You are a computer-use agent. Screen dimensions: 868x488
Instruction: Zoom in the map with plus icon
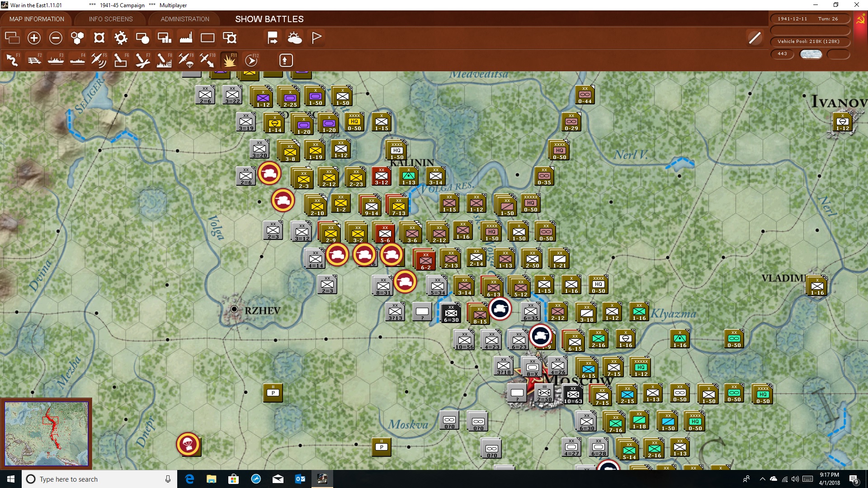point(34,38)
